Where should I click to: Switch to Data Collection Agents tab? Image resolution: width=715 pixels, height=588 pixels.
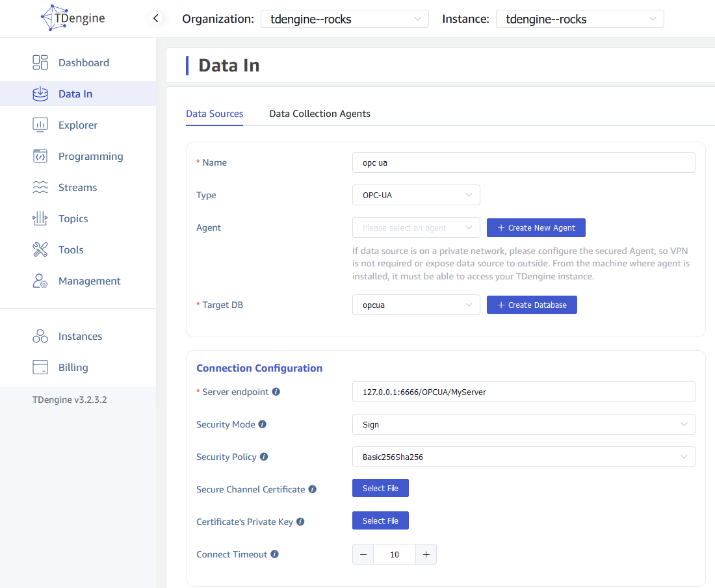click(320, 114)
